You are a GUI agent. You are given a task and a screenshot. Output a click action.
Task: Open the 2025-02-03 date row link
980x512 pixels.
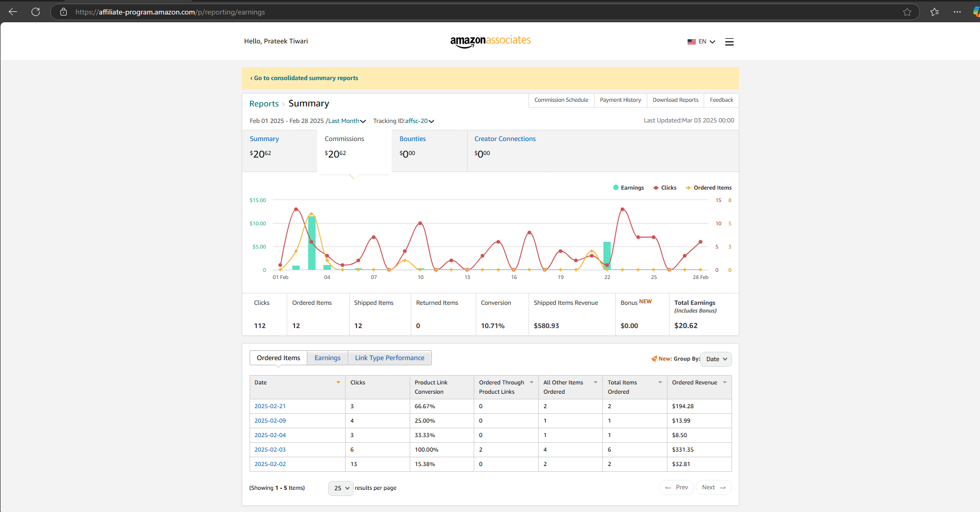[270, 450]
